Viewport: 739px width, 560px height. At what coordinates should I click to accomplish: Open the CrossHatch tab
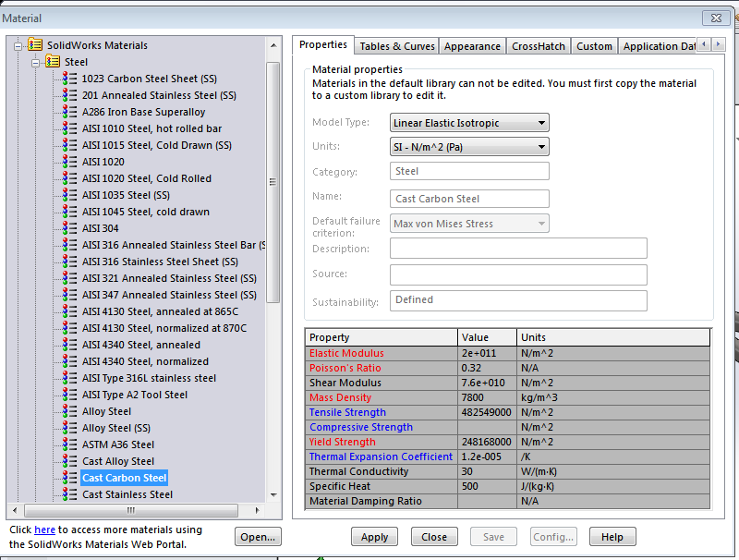pos(539,46)
